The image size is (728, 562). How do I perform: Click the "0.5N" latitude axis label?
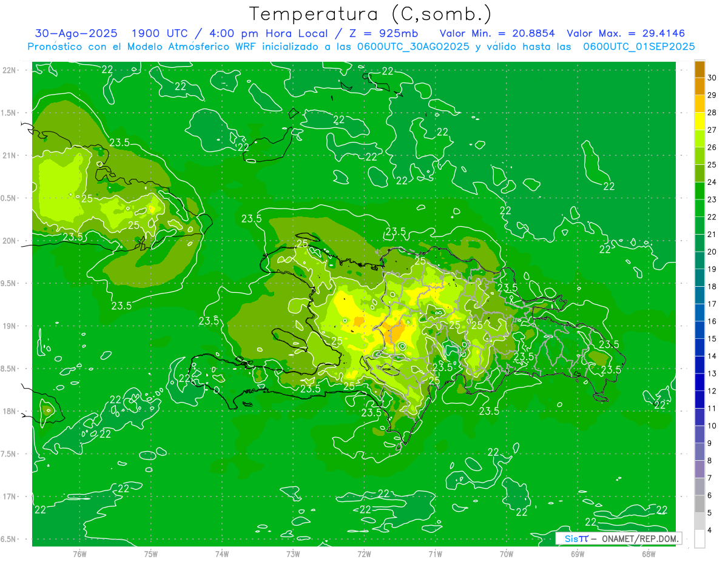point(9,198)
